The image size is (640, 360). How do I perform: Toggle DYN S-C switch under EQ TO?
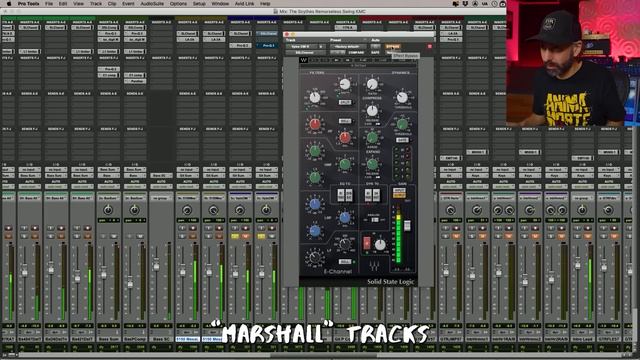click(x=349, y=195)
